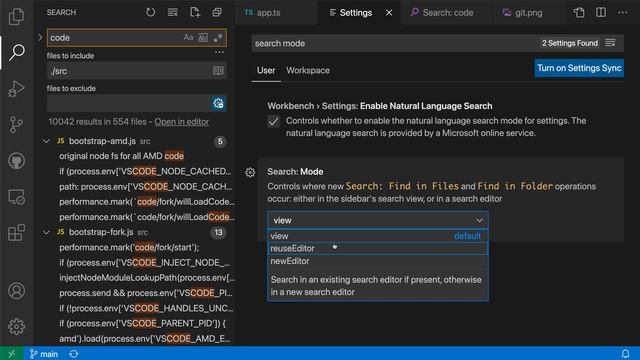Viewport: 640px width, 360px height.
Task: Collapse the bootstrap-fork.js results
Action: (x=46, y=232)
